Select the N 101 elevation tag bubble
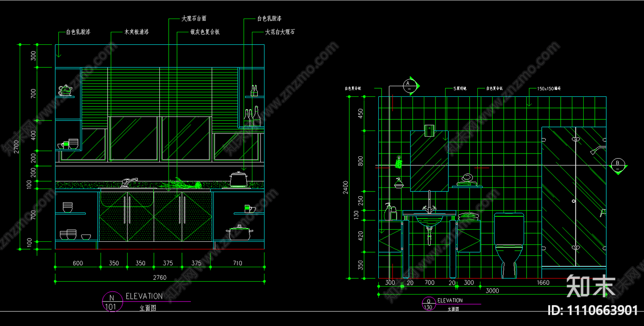Screen dimensions: 644x326 (112, 302)
